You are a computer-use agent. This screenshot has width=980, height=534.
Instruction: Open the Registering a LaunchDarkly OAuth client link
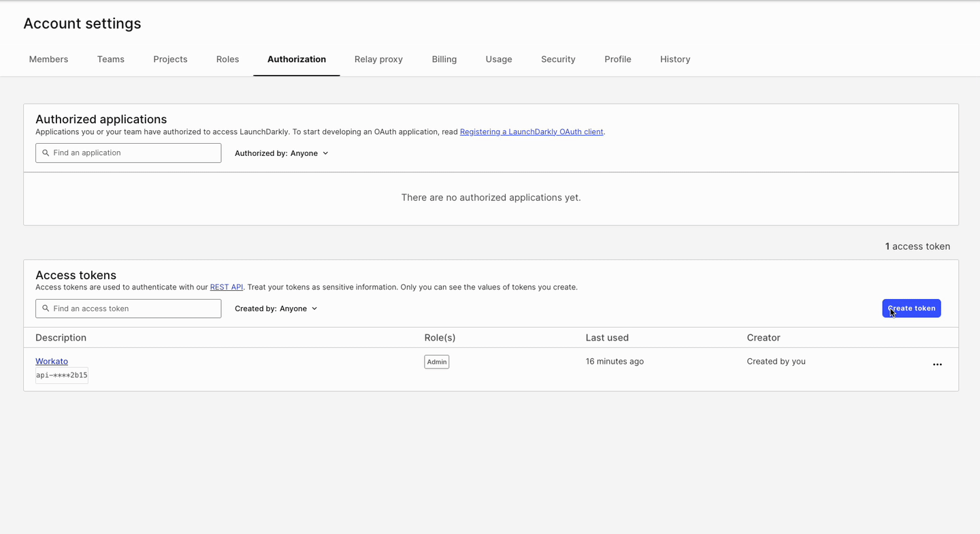[x=531, y=131]
